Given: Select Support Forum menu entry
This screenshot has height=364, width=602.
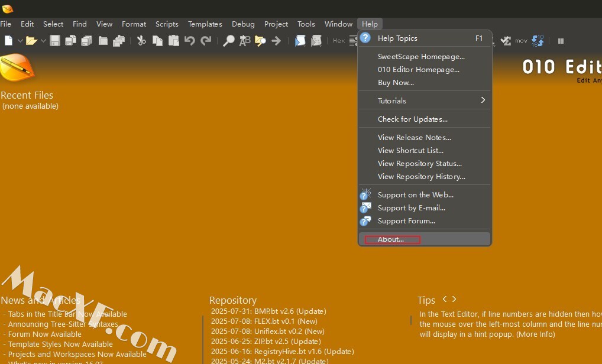Looking at the screenshot, I should pyautogui.click(x=425, y=221).
